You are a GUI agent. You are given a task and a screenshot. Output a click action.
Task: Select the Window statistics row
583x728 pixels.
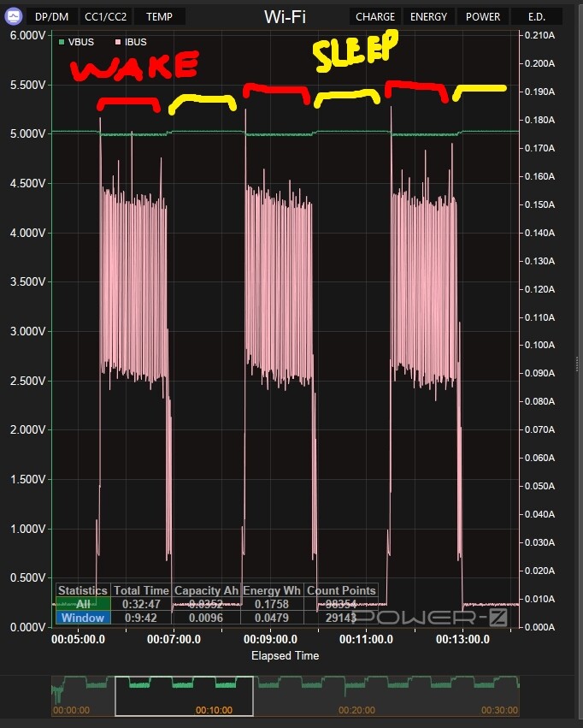(83, 618)
